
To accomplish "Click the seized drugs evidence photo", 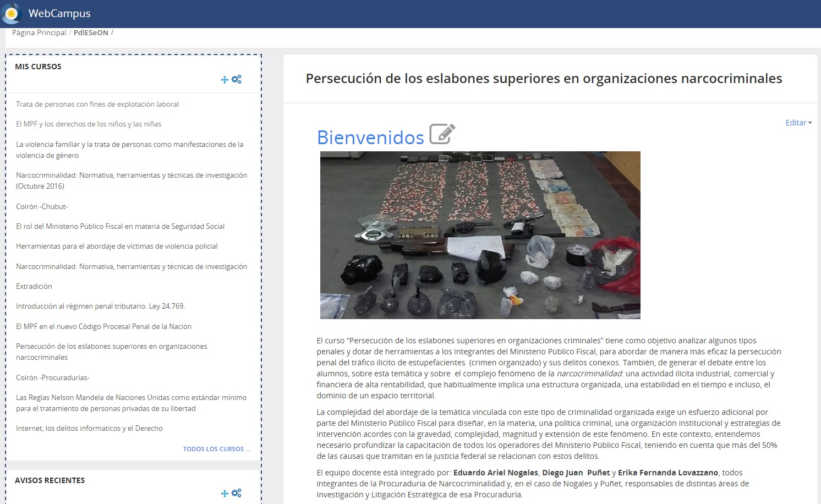I will (x=480, y=235).
